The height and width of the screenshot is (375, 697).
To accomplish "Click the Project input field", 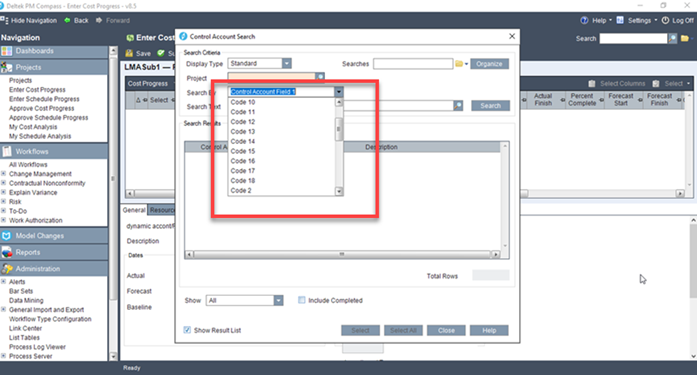I will click(x=272, y=76).
